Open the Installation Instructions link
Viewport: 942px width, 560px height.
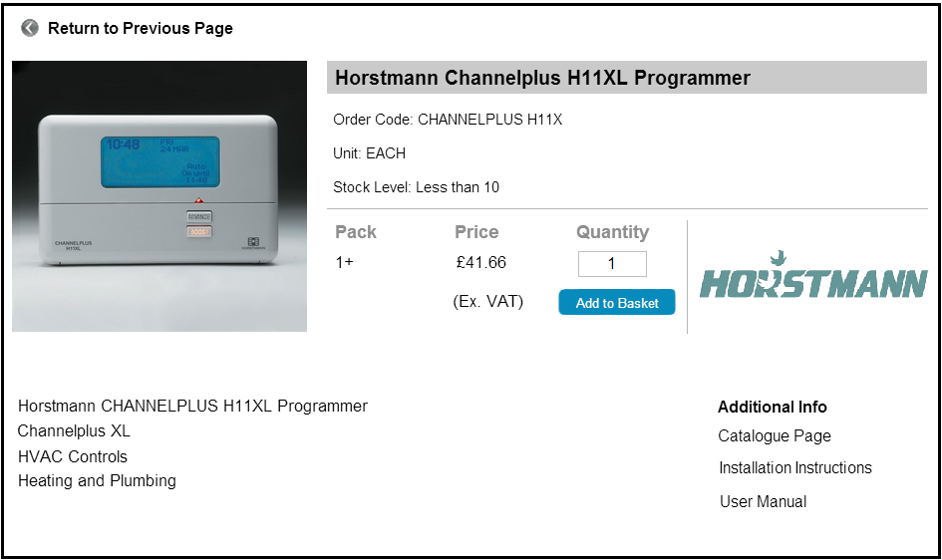click(x=794, y=467)
